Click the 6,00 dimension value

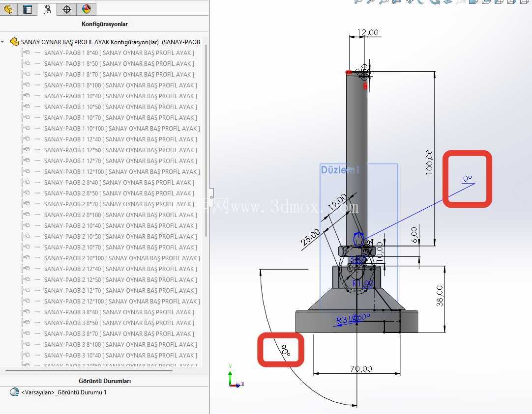pos(414,235)
